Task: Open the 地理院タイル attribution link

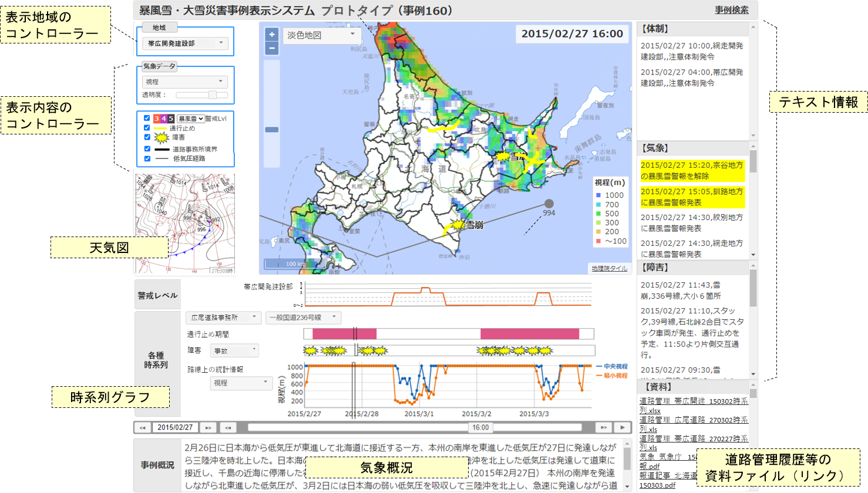Action: tap(609, 268)
